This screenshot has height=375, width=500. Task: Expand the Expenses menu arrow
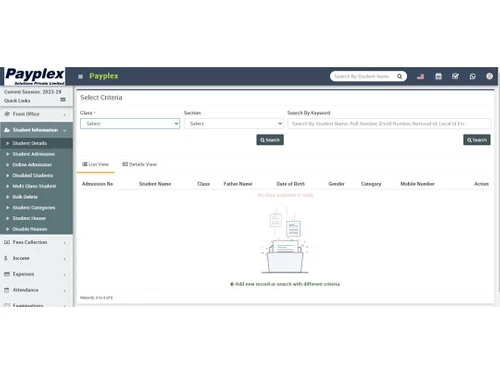point(64,275)
